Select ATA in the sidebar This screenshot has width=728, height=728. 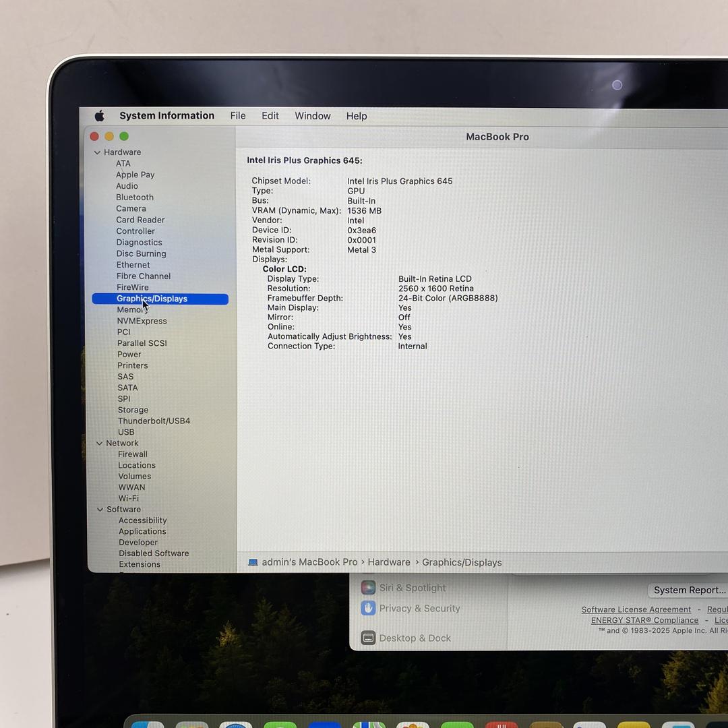(123, 163)
